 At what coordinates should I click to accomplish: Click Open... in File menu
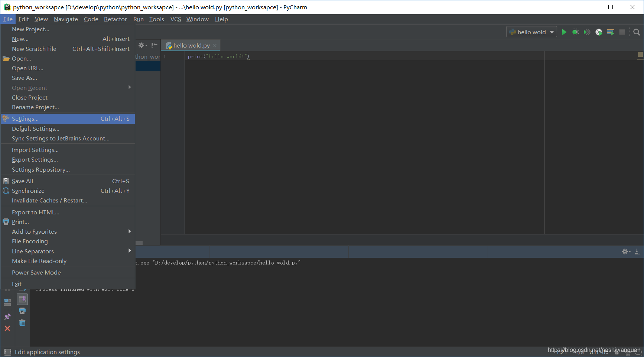pos(68,58)
